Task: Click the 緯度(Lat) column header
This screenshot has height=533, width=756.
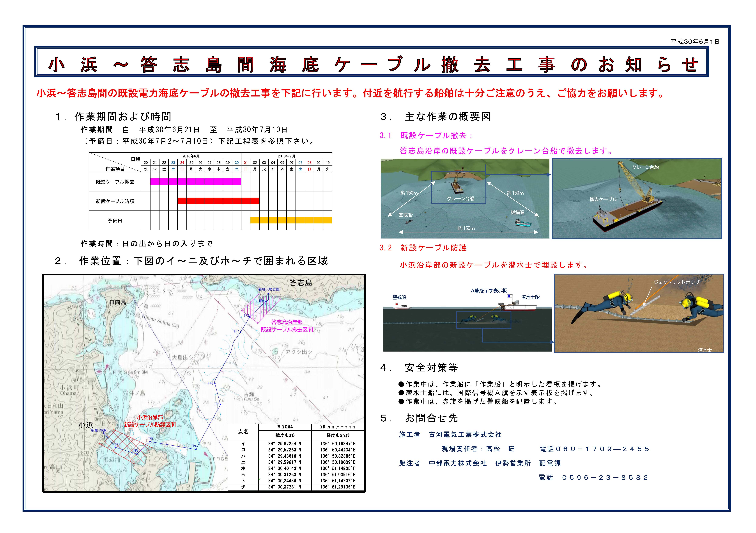Action: tap(285, 435)
